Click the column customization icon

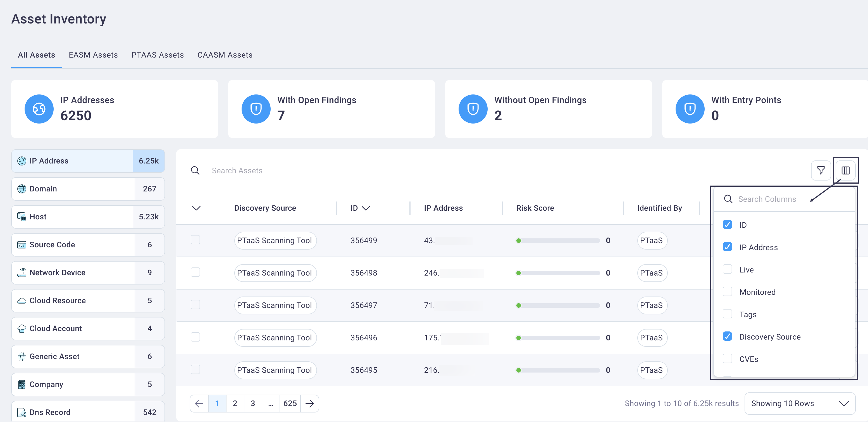[x=846, y=170]
